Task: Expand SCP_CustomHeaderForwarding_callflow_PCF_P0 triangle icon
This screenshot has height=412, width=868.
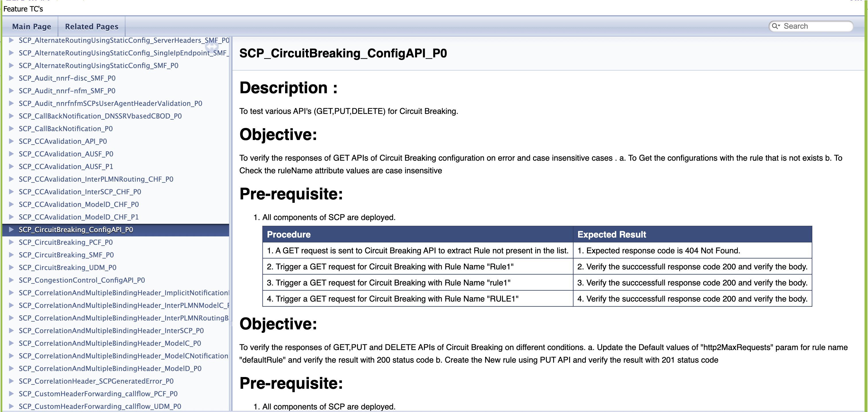Action: (x=12, y=393)
